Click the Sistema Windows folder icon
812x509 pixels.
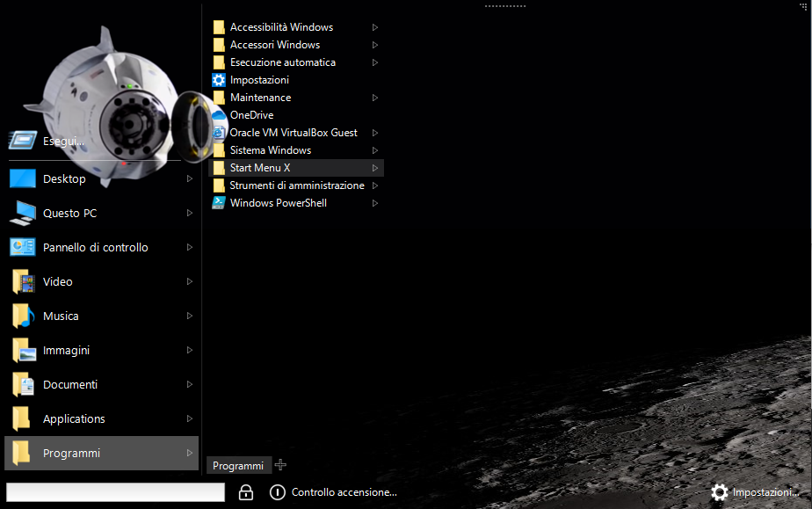pyautogui.click(x=219, y=150)
